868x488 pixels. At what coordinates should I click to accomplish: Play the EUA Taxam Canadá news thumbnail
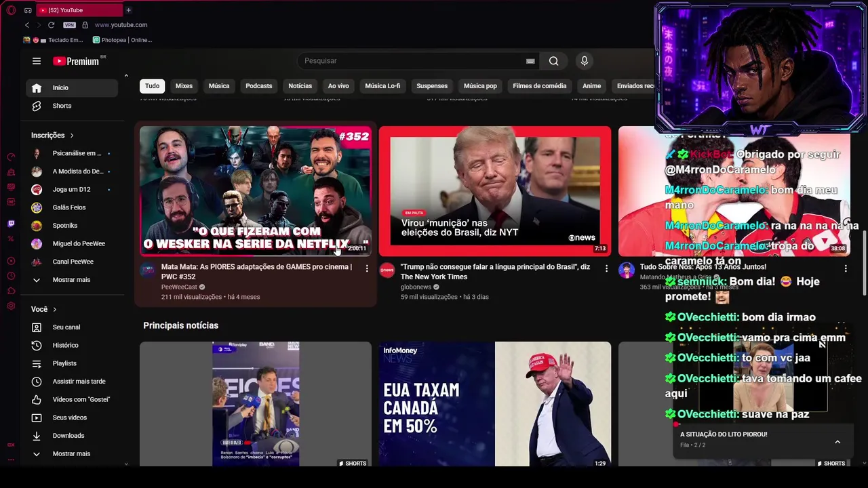[495, 404]
